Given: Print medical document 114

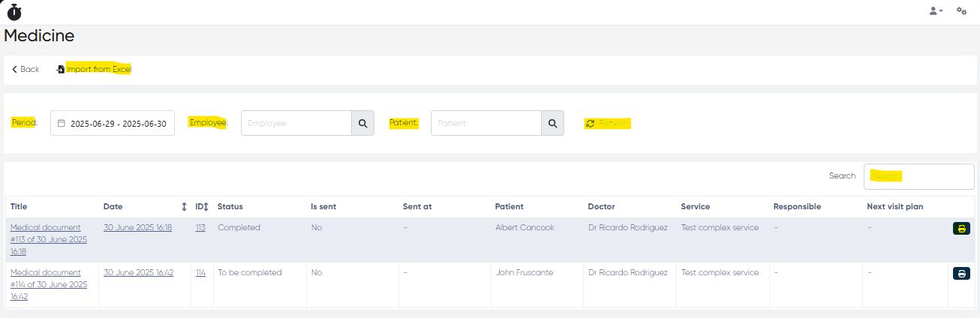Looking at the screenshot, I should (961, 274).
